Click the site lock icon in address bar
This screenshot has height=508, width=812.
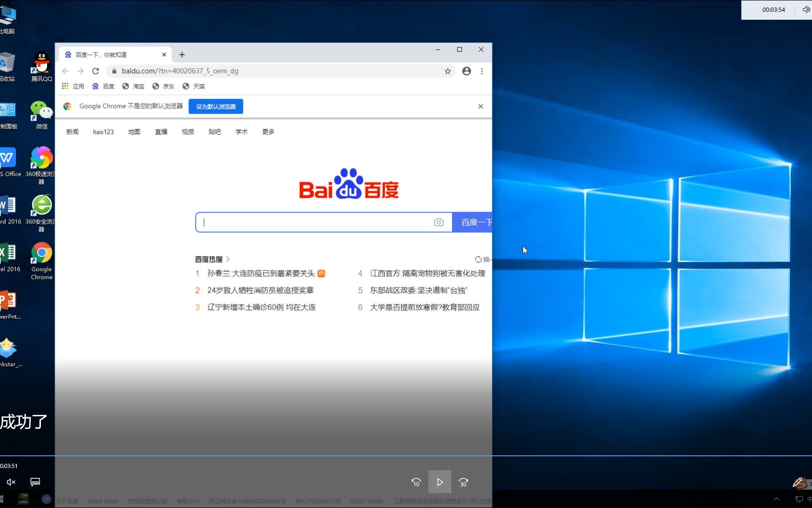(114, 71)
